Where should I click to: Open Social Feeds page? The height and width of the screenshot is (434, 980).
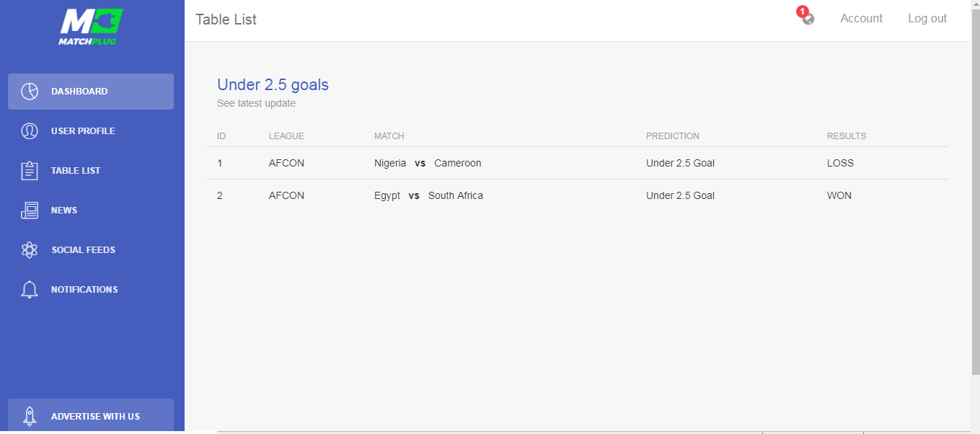coord(91,250)
